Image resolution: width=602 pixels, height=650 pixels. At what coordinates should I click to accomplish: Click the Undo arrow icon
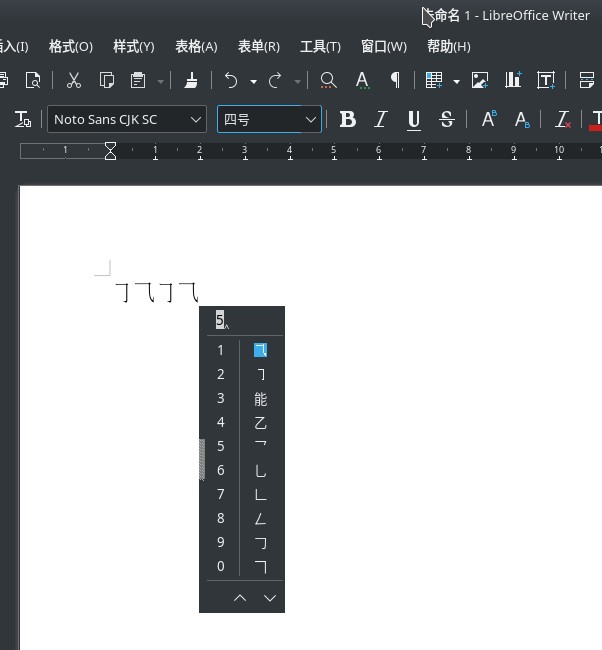(231, 80)
